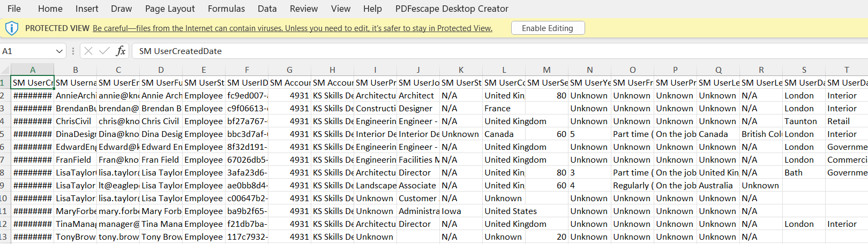The image size is (868, 244).
Task: Click header cell 'SM UserID'
Action: point(247,83)
